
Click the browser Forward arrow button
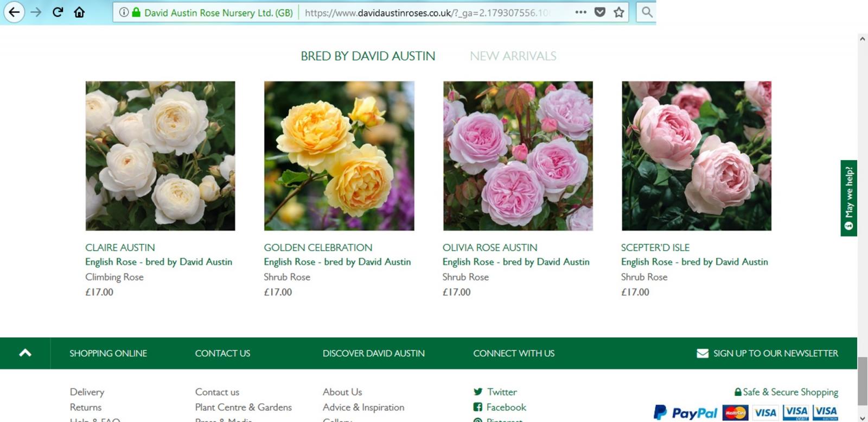tap(36, 12)
